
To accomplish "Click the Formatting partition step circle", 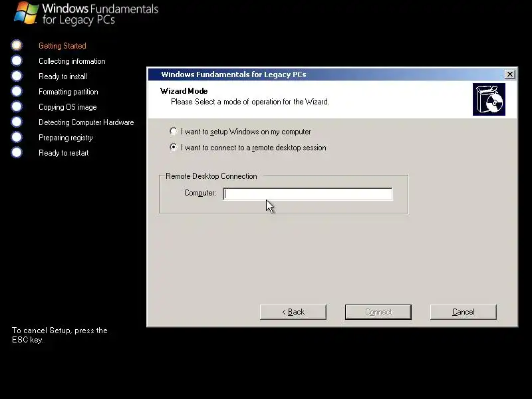I will [17, 91].
